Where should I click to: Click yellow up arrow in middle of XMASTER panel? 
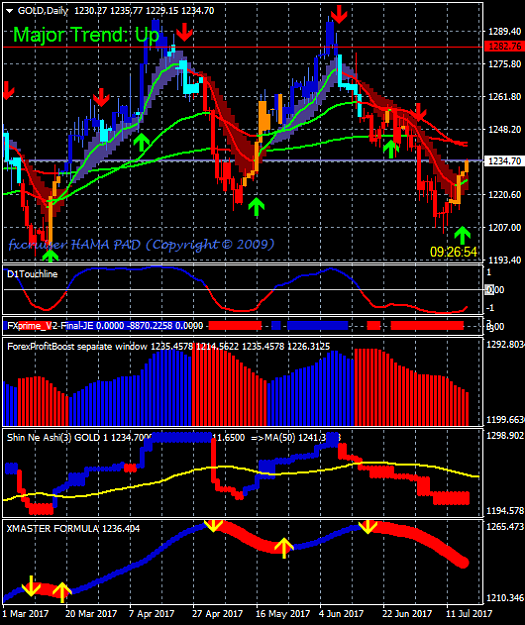tap(283, 548)
